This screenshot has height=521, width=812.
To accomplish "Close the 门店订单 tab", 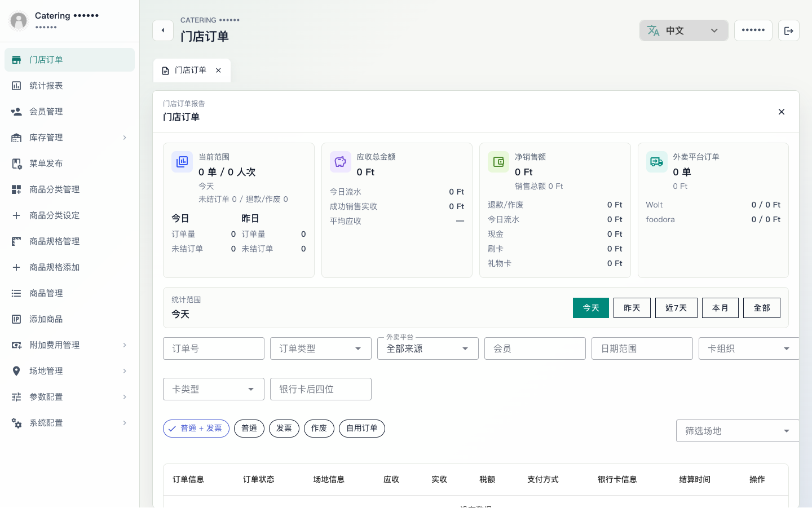I will click(218, 70).
